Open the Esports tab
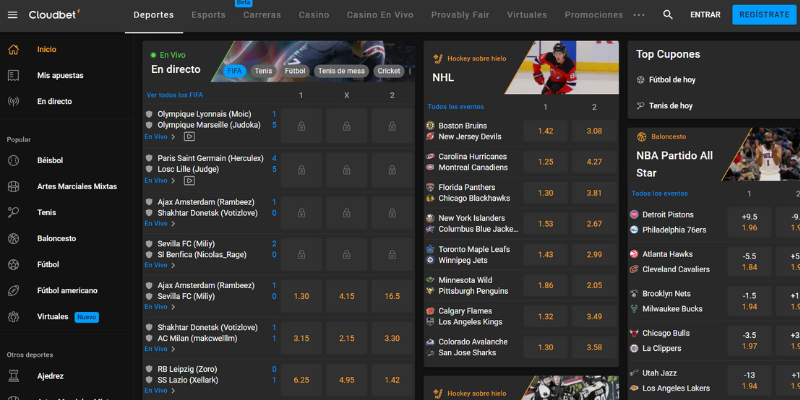The height and width of the screenshot is (400, 800). (x=208, y=15)
